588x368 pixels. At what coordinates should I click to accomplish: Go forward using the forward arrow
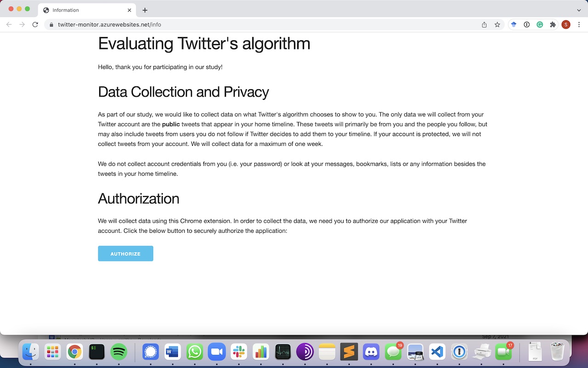[x=22, y=24]
